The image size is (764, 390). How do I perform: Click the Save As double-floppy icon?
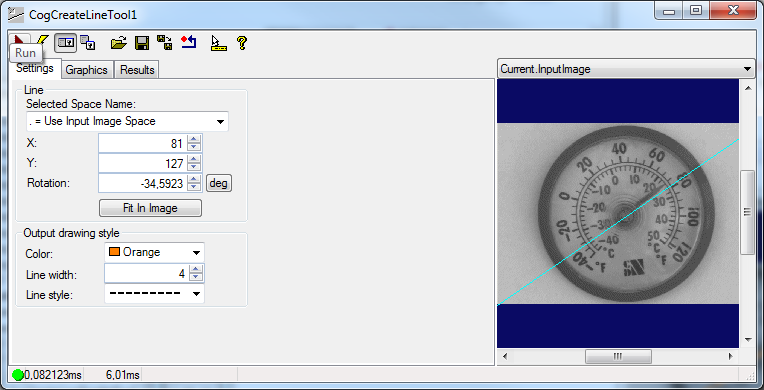point(165,42)
